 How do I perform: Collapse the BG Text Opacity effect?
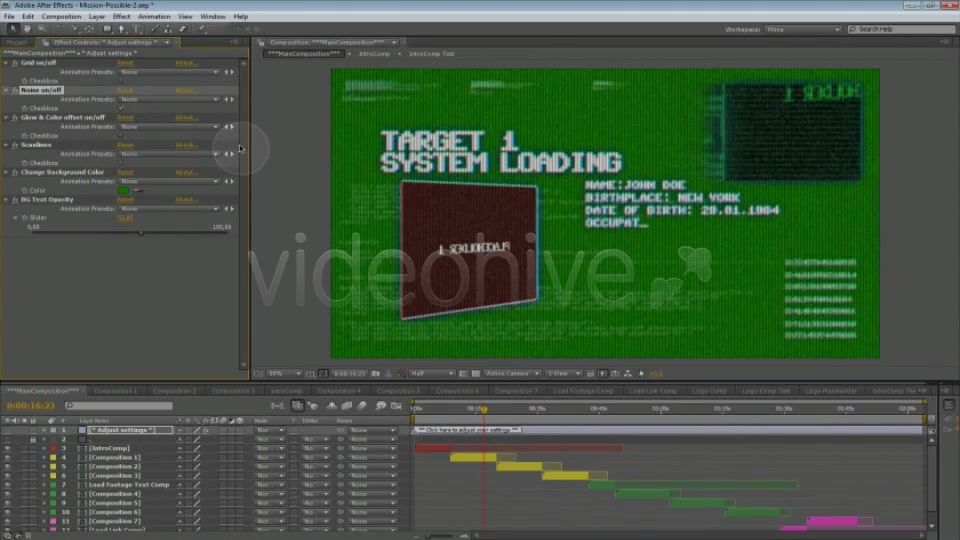pos(6,200)
